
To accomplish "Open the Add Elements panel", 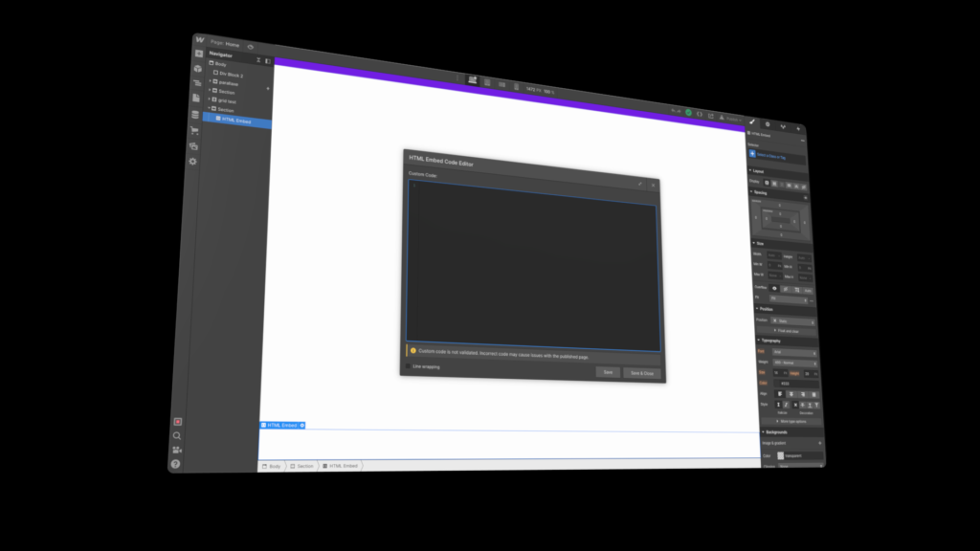I will coord(199,54).
